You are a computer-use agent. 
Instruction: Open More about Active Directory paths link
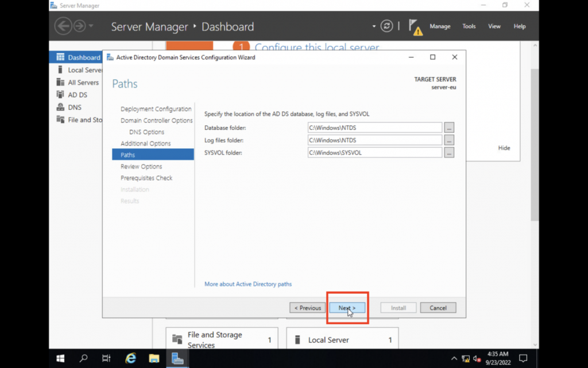pos(248,284)
